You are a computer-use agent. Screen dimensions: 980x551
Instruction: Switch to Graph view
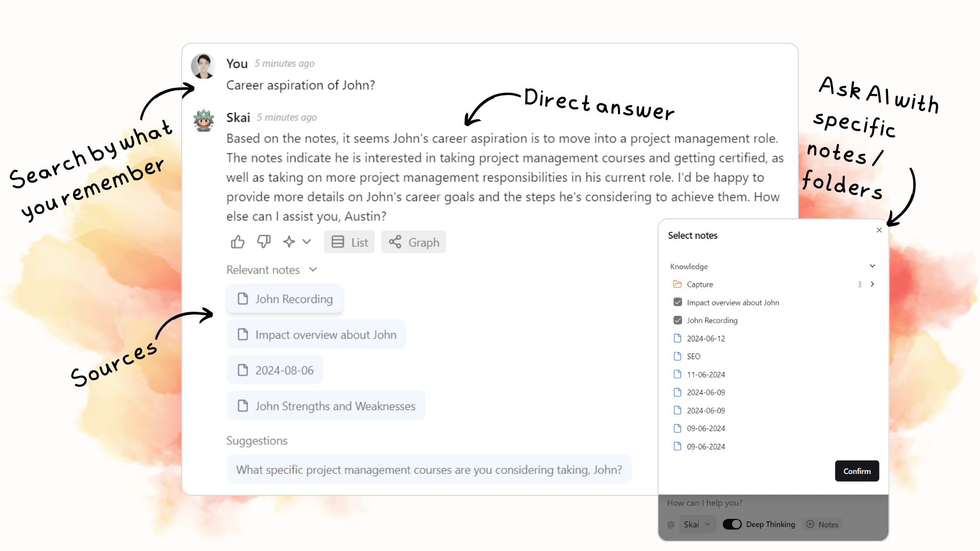(x=414, y=242)
